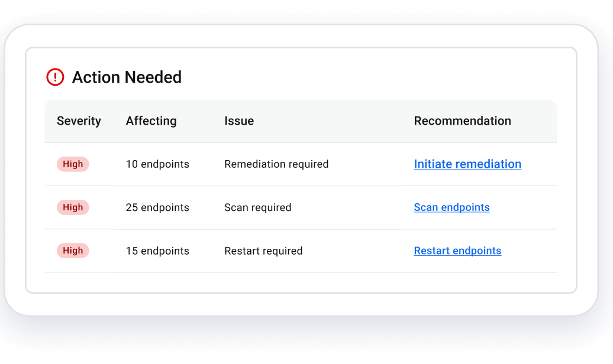Image resolution: width=613 pixels, height=364 pixels.
Task: Select the 10 endpoints cell
Action: tap(157, 164)
